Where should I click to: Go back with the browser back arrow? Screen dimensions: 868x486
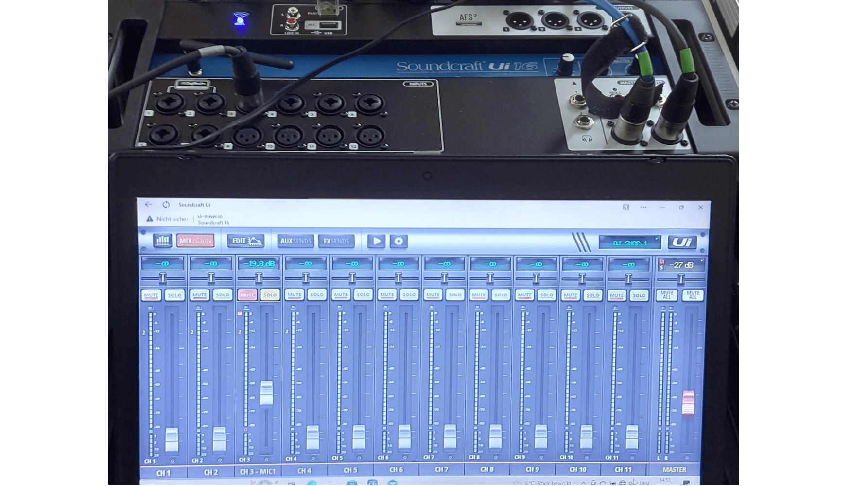[148, 205]
